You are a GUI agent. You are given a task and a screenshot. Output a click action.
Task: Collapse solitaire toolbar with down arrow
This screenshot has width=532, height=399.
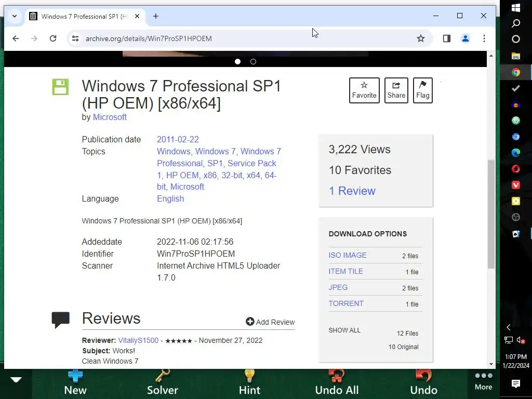pyautogui.click(x=16, y=379)
